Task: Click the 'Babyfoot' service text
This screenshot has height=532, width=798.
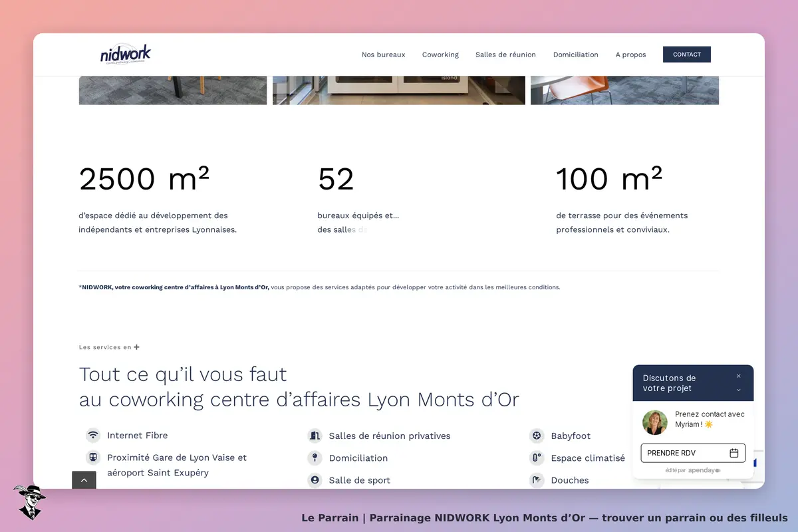Action: (571, 436)
